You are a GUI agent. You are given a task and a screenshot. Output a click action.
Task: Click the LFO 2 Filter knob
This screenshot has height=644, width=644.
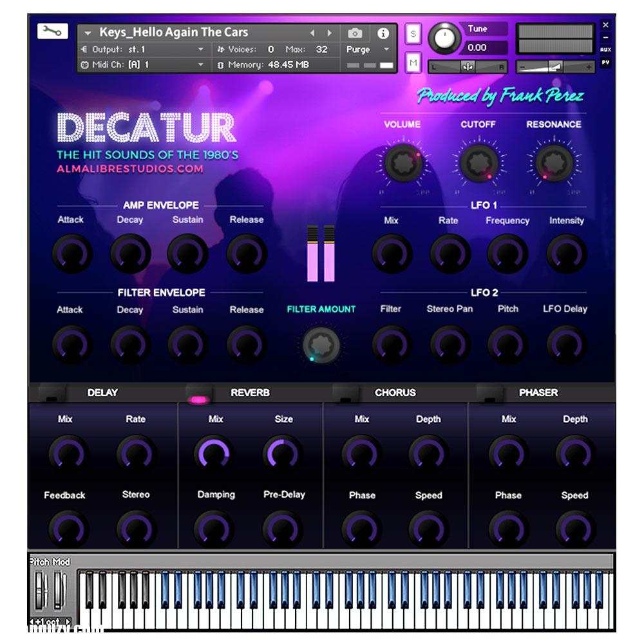(392, 345)
